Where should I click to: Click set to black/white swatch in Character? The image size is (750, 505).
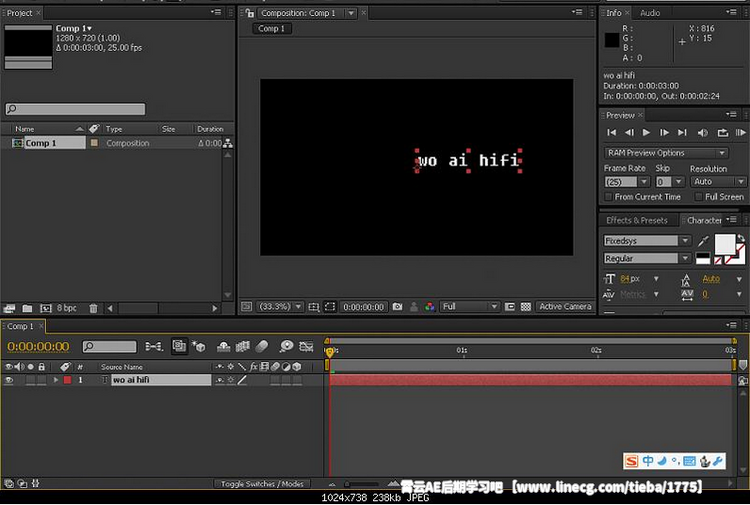(703, 259)
